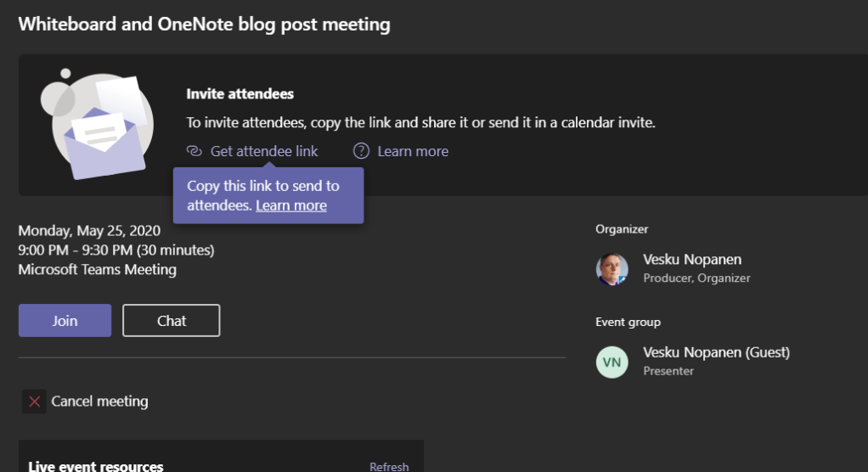Click the Live event resources heading
This screenshot has width=868, height=472.
(x=96, y=466)
